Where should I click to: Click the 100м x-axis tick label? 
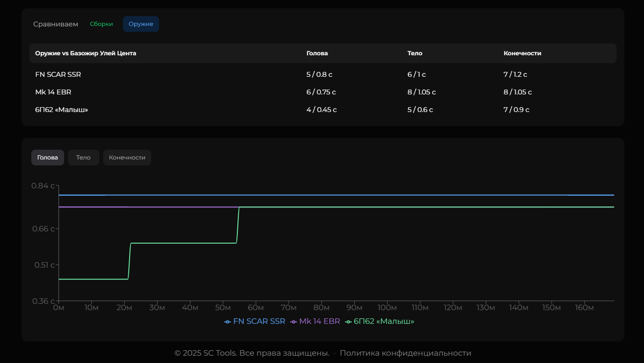[387, 308]
